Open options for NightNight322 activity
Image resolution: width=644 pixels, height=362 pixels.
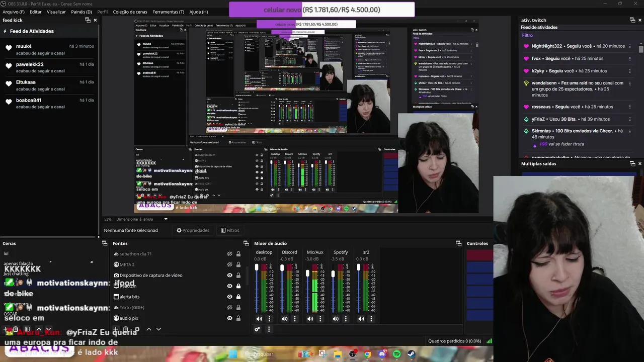click(x=630, y=46)
